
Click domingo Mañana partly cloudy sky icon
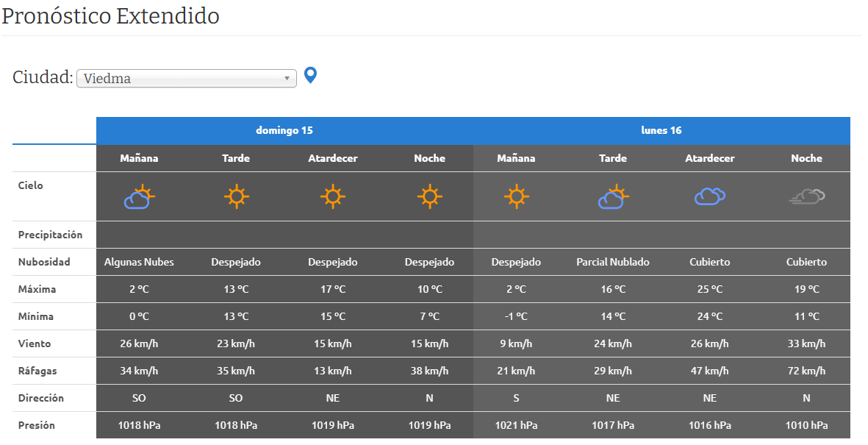tap(139, 196)
